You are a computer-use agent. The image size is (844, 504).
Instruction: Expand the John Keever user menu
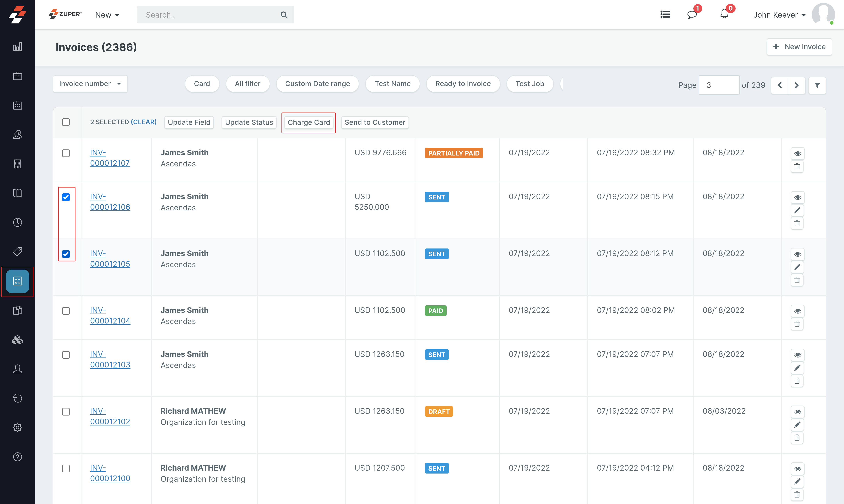click(779, 15)
